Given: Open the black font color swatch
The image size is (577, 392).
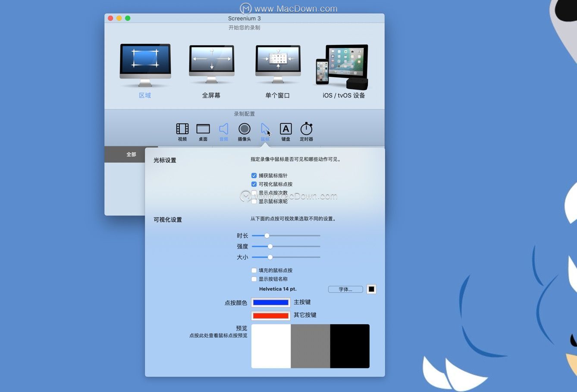Looking at the screenshot, I should click(371, 289).
